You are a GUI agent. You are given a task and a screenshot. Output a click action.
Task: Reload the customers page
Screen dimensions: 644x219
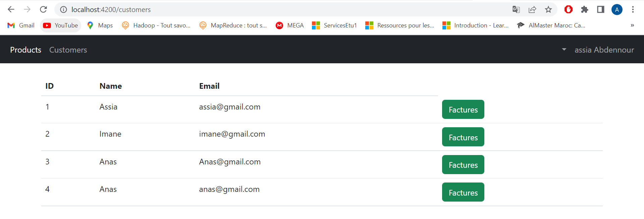point(43,9)
